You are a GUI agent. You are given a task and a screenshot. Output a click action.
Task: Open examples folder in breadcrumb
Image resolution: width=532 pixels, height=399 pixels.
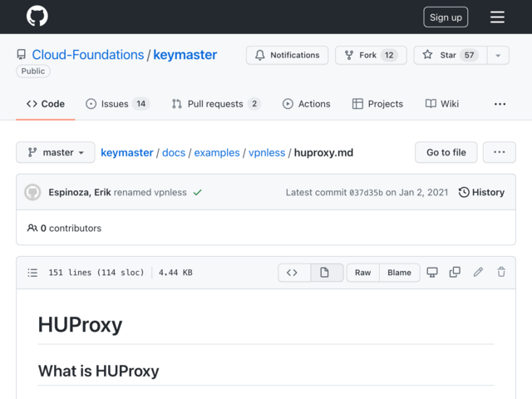[x=217, y=153]
